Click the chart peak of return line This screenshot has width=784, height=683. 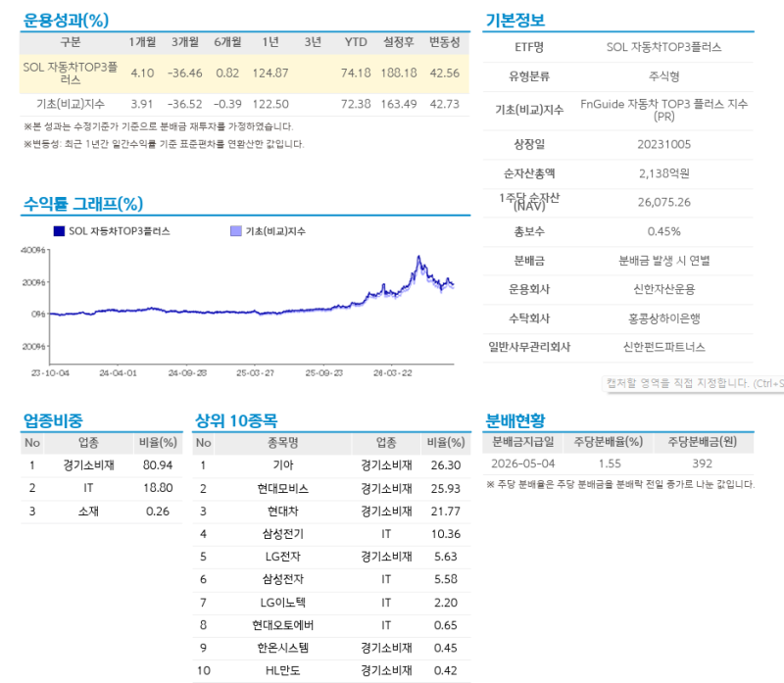coord(419,258)
